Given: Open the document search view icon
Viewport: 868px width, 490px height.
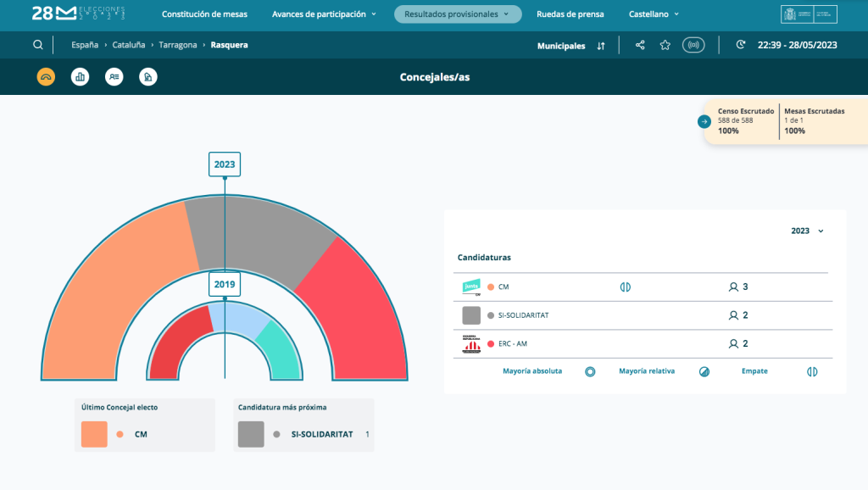Looking at the screenshot, I should click(147, 77).
